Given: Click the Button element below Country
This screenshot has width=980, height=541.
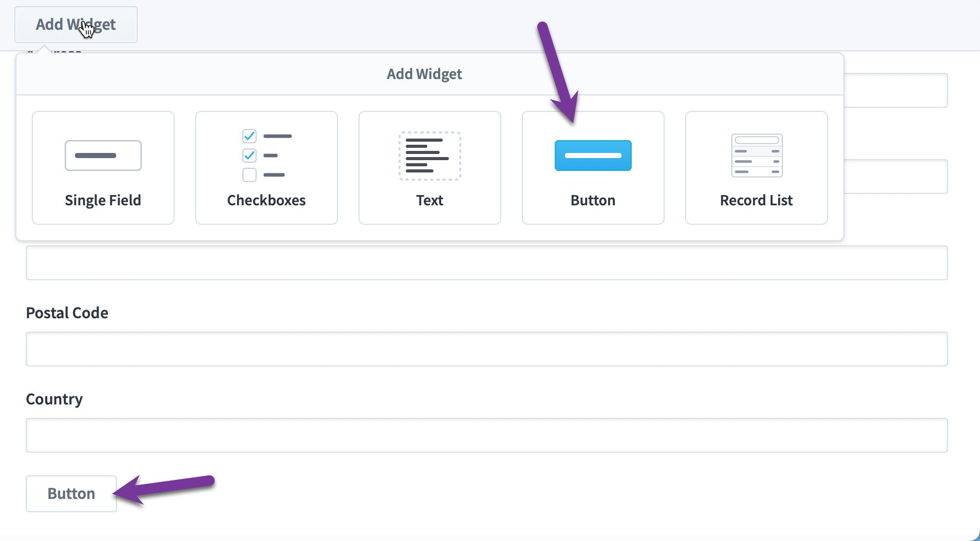Looking at the screenshot, I should [71, 493].
